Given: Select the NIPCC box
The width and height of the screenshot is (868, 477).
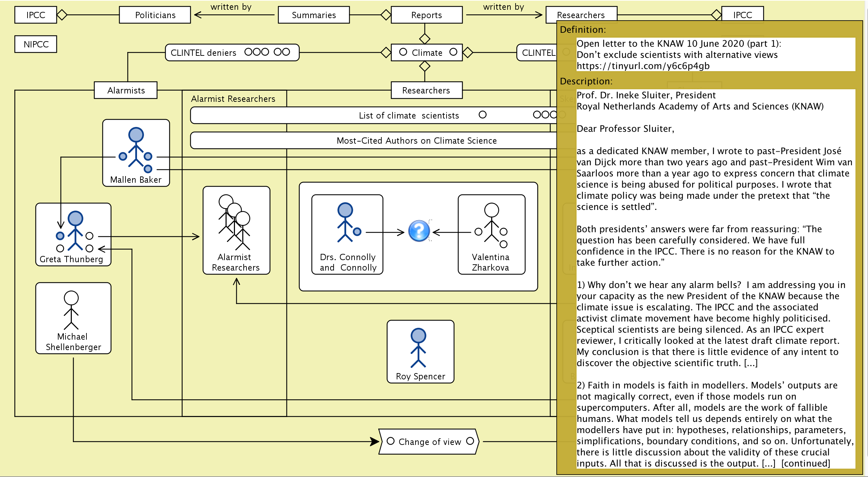Looking at the screenshot, I should (36, 44).
